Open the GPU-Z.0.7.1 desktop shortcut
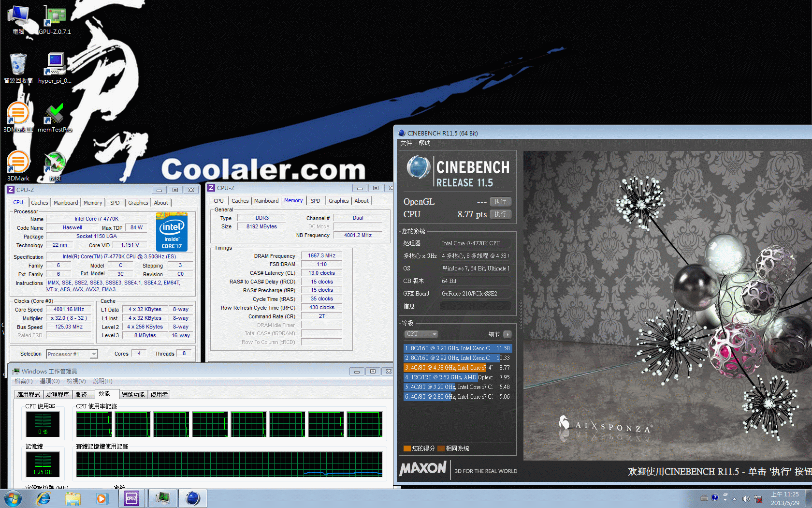Screen dimensions: 812x508 pos(55,20)
